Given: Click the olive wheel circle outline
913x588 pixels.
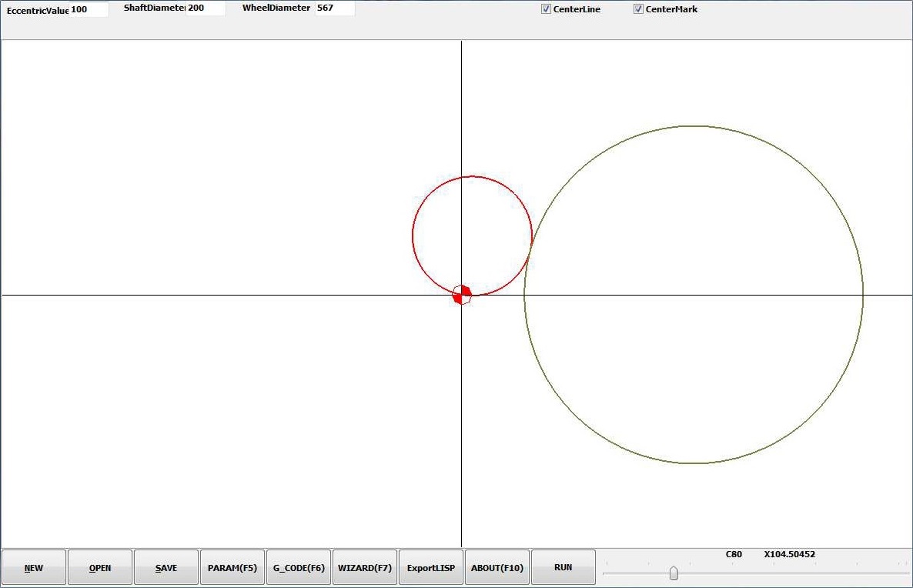Looking at the screenshot, I should coord(694,126).
